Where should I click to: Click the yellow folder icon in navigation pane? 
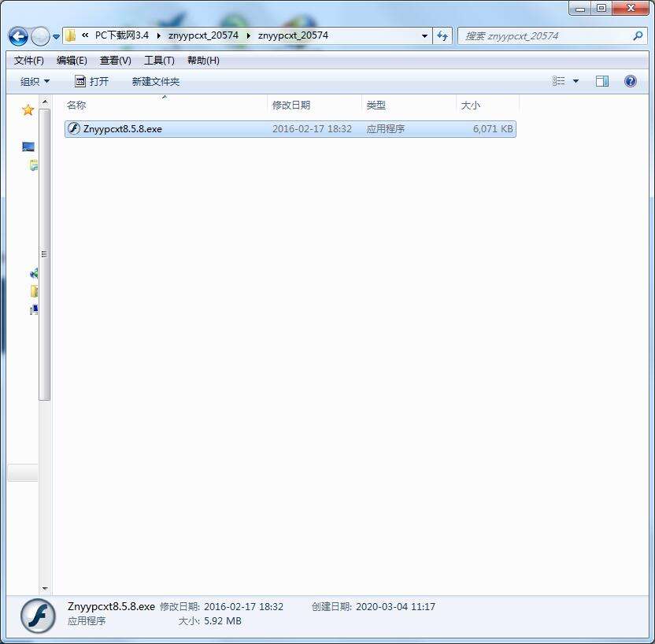(x=35, y=291)
